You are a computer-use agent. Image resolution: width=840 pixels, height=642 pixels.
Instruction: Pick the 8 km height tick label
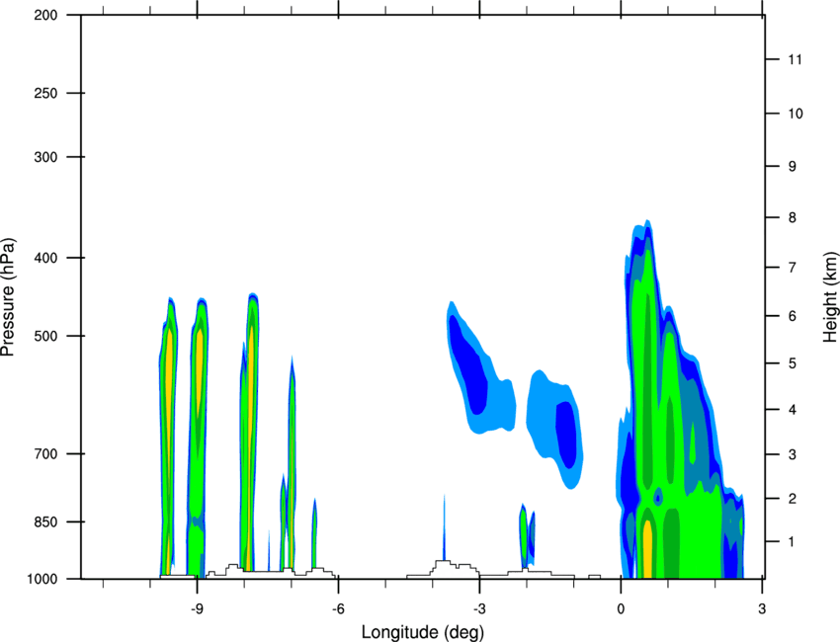[x=793, y=217]
